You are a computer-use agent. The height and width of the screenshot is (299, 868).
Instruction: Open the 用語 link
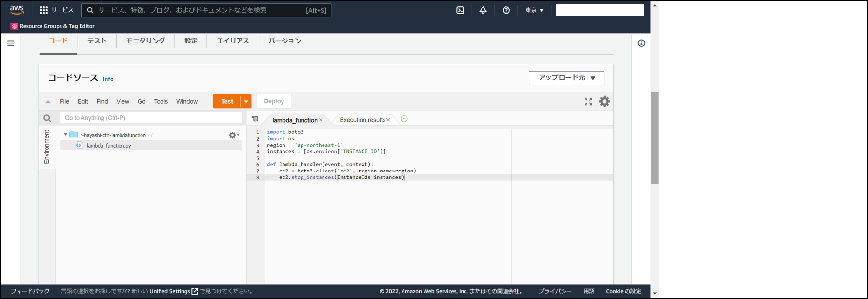pyautogui.click(x=589, y=291)
